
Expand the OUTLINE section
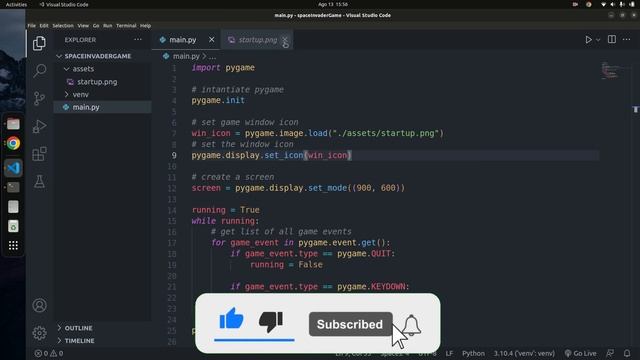pyautogui.click(x=78, y=328)
